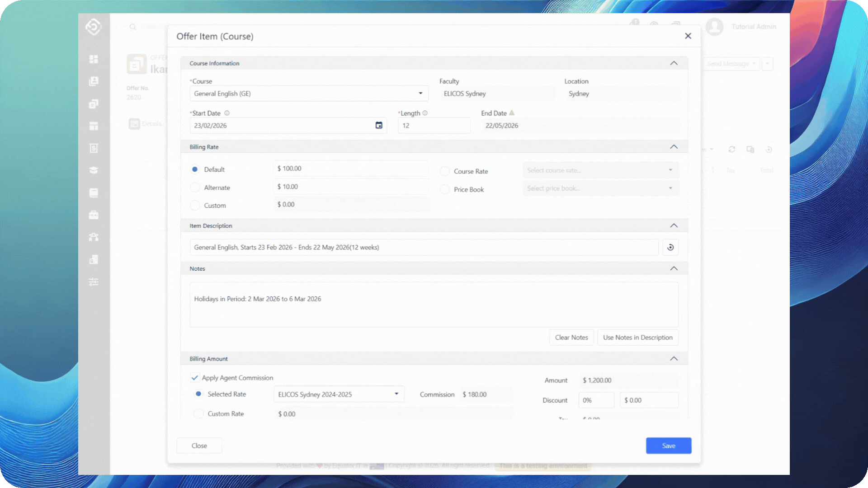The image size is (868, 488).
Task: Click the Clear Notes button
Action: 571,338
